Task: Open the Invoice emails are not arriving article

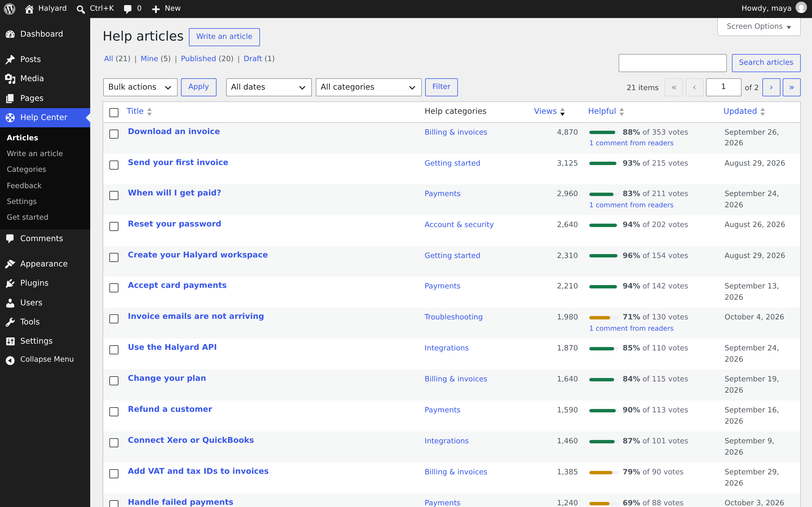Action: 196,316
